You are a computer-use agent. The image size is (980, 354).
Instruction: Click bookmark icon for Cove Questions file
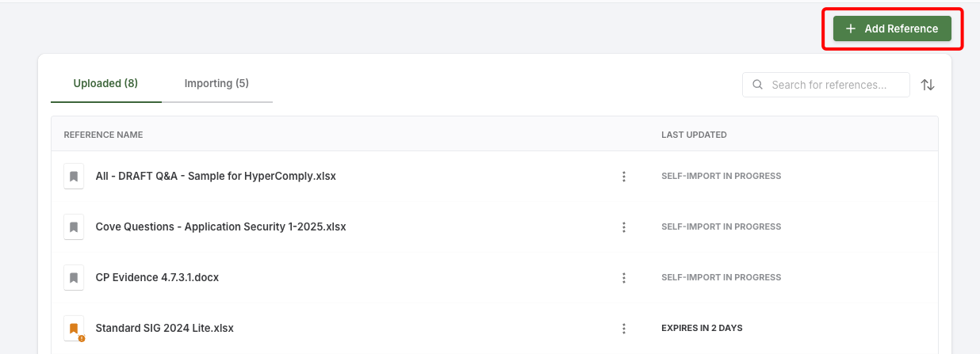click(x=74, y=226)
